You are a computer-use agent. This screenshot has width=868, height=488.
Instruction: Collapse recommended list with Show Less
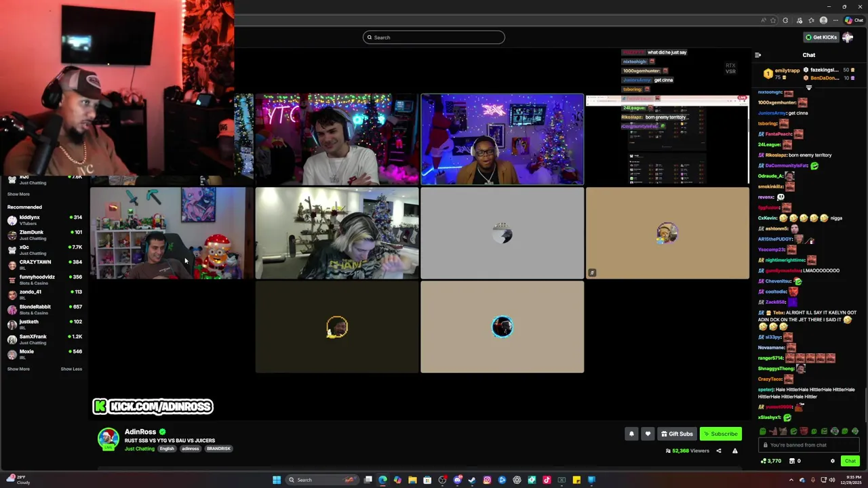point(71,369)
